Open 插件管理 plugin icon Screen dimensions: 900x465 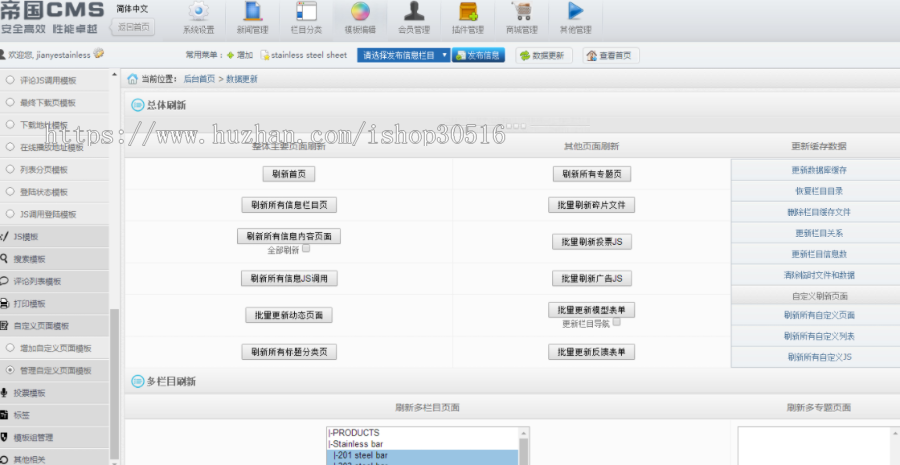tap(468, 11)
